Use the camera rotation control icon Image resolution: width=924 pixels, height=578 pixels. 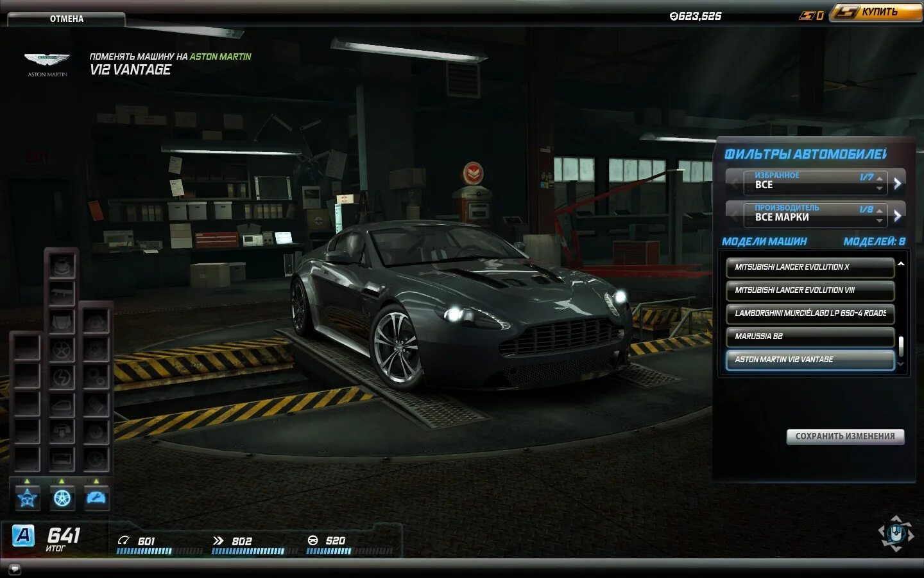tap(896, 534)
